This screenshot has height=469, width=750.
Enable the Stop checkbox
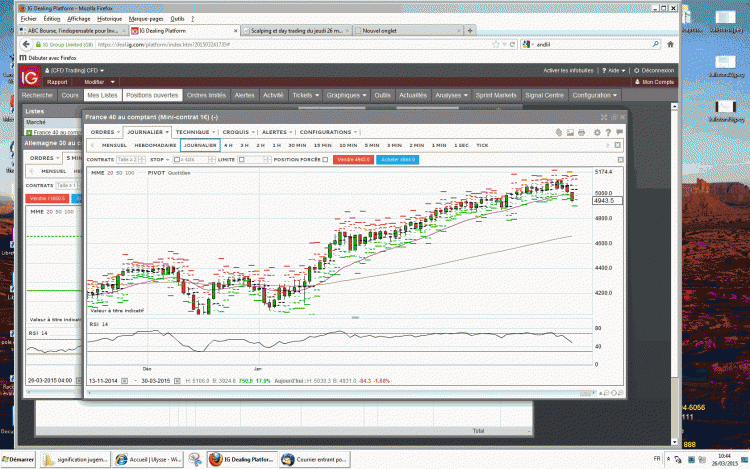(x=176, y=160)
